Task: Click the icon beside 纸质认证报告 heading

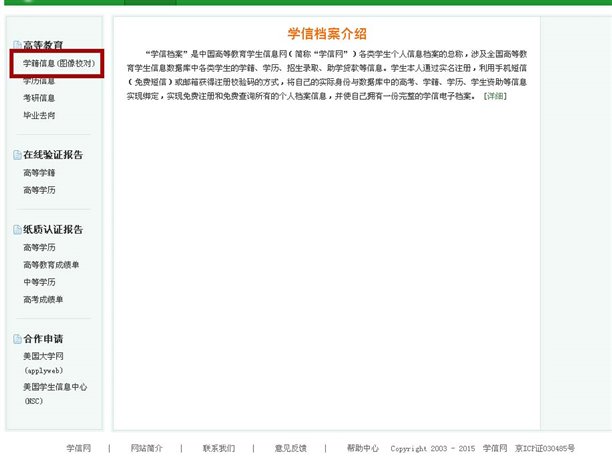Action: 16,230
